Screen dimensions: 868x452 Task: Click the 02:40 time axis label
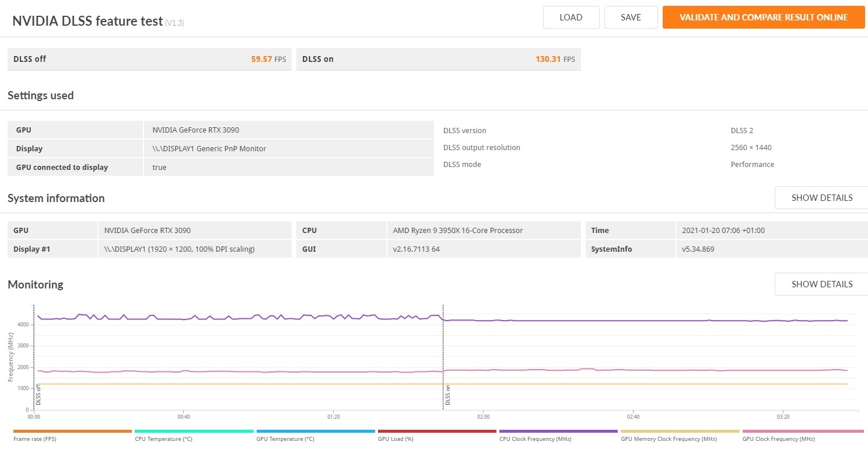(x=633, y=417)
